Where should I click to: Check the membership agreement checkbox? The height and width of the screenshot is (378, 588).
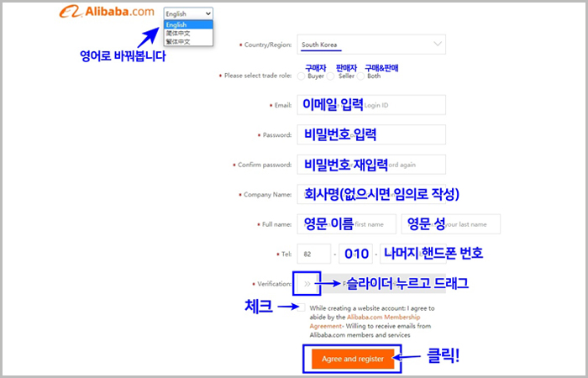301,308
